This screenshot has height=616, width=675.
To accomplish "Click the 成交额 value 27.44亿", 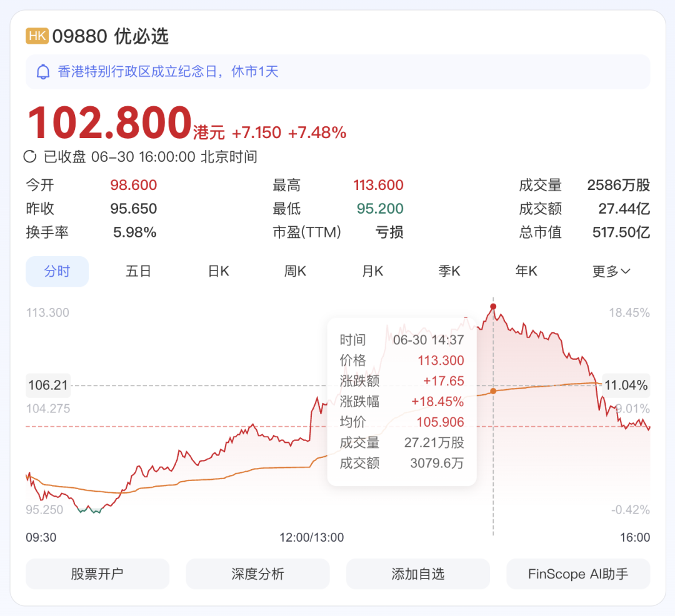I will [624, 209].
